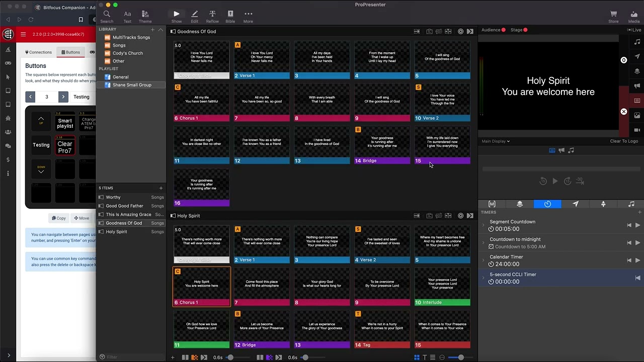Click the orange transition checker icon
The height and width of the screenshot is (362, 644).
194,357
